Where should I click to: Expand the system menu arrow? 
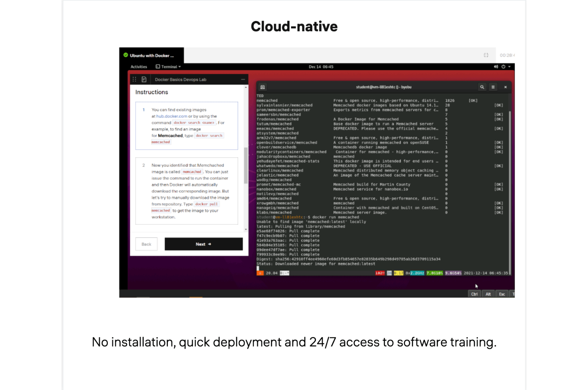(509, 67)
